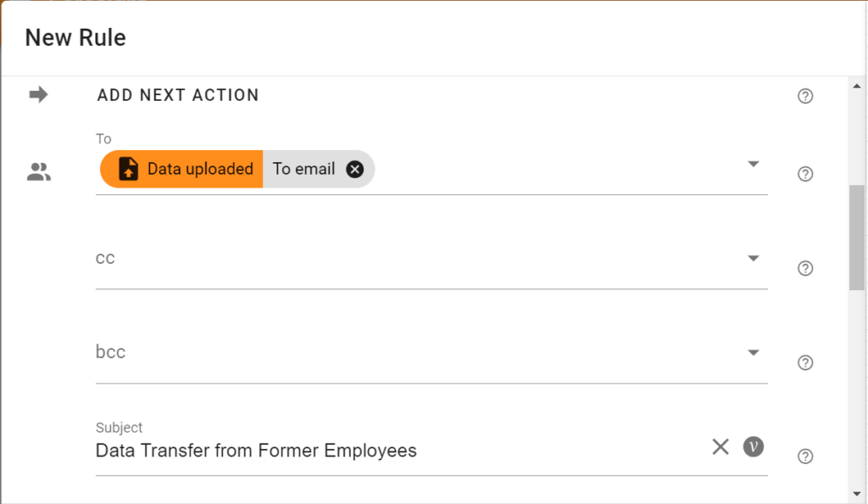The width and height of the screenshot is (868, 504).
Task: Click the ADD NEXT ACTION heading
Action: coord(177,95)
